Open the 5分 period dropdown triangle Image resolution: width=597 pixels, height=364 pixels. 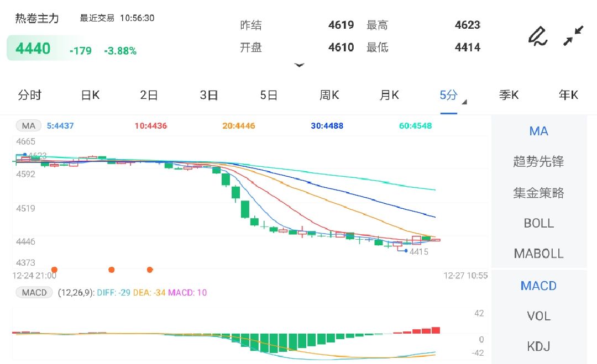(x=464, y=102)
